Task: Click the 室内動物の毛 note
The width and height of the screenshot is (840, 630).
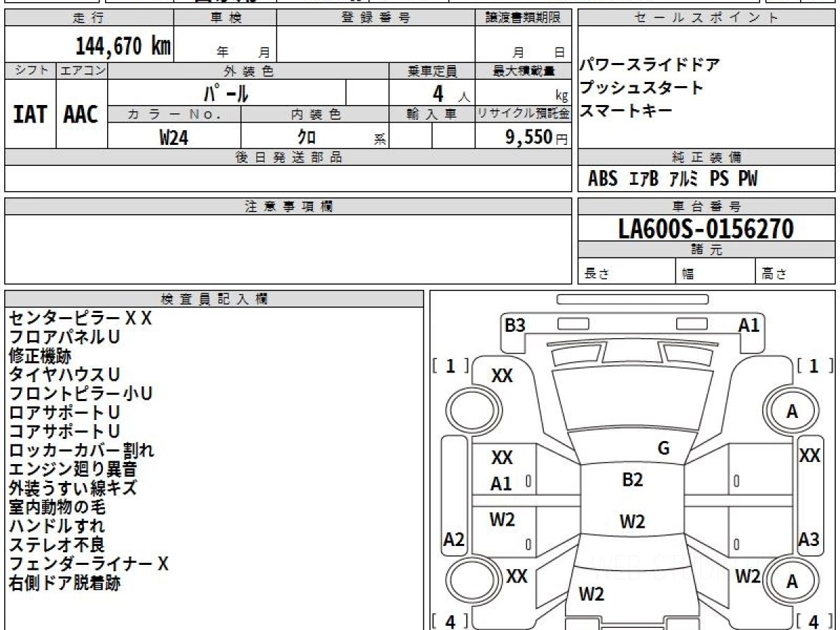Action: coord(57,507)
